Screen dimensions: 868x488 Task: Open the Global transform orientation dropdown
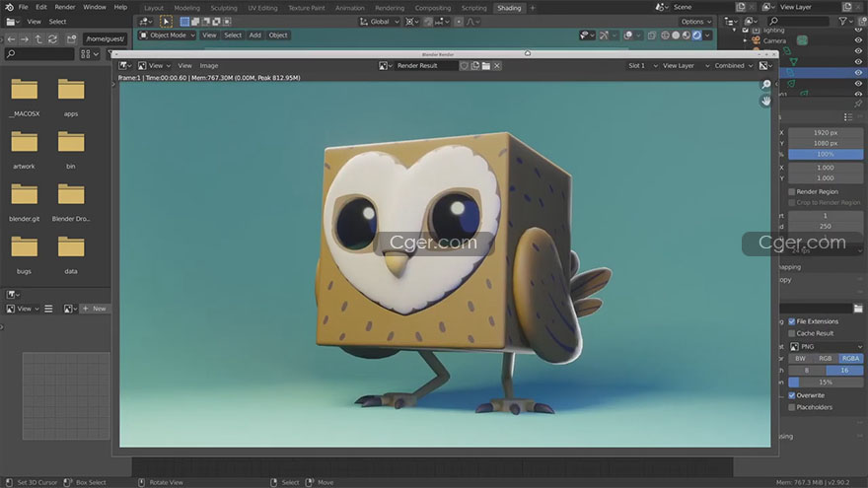pyautogui.click(x=379, y=22)
